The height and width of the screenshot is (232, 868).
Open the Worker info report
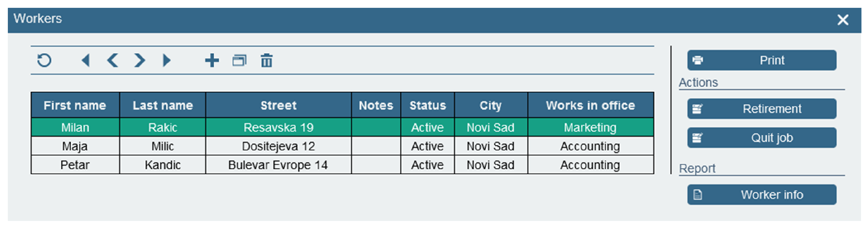[x=762, y=194]
